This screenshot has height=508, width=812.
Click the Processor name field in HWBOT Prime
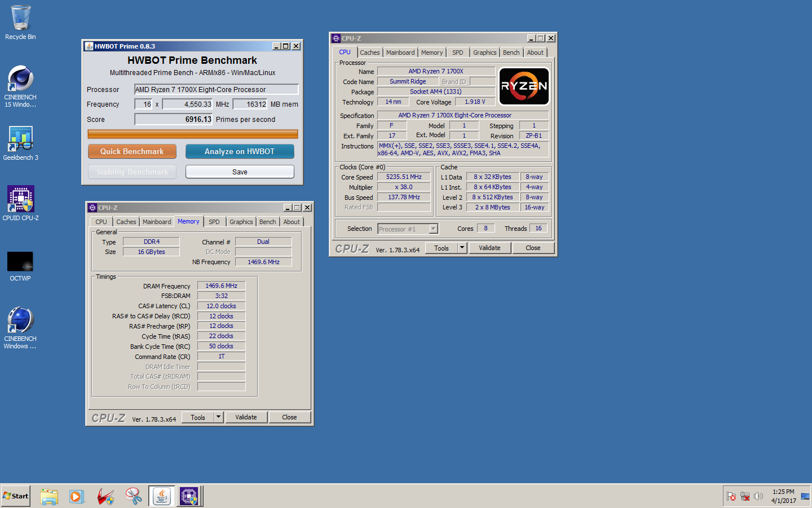tap(216, 89)
